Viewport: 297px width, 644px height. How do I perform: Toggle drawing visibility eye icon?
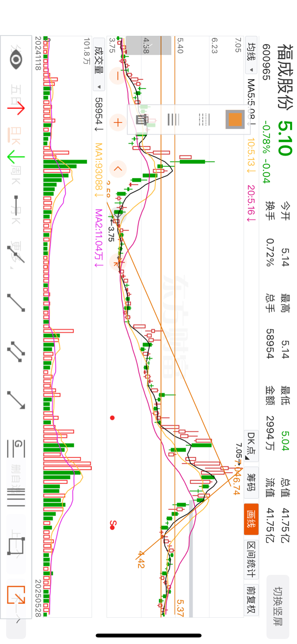tap(16, 59)
